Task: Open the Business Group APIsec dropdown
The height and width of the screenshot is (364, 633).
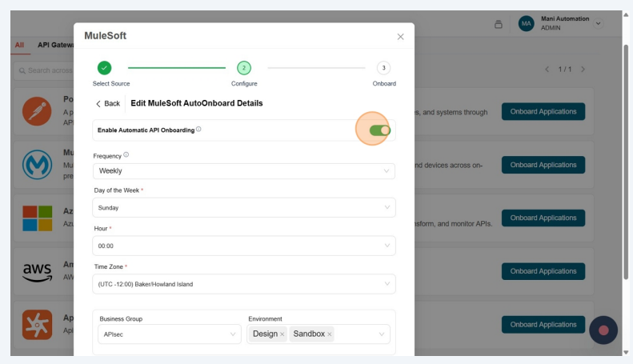Action: (x=168, y=334)
